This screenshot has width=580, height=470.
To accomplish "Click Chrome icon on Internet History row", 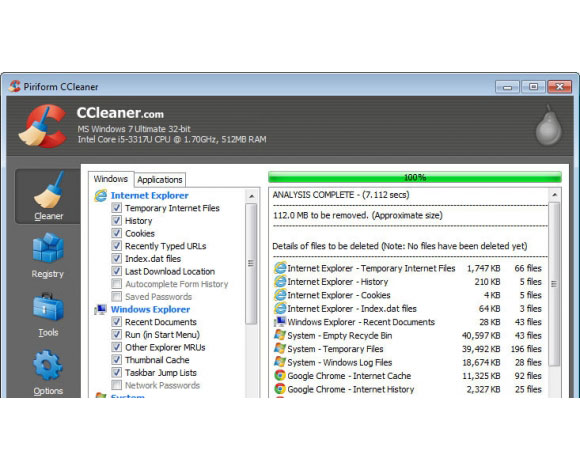I will (x=280, y=389).
